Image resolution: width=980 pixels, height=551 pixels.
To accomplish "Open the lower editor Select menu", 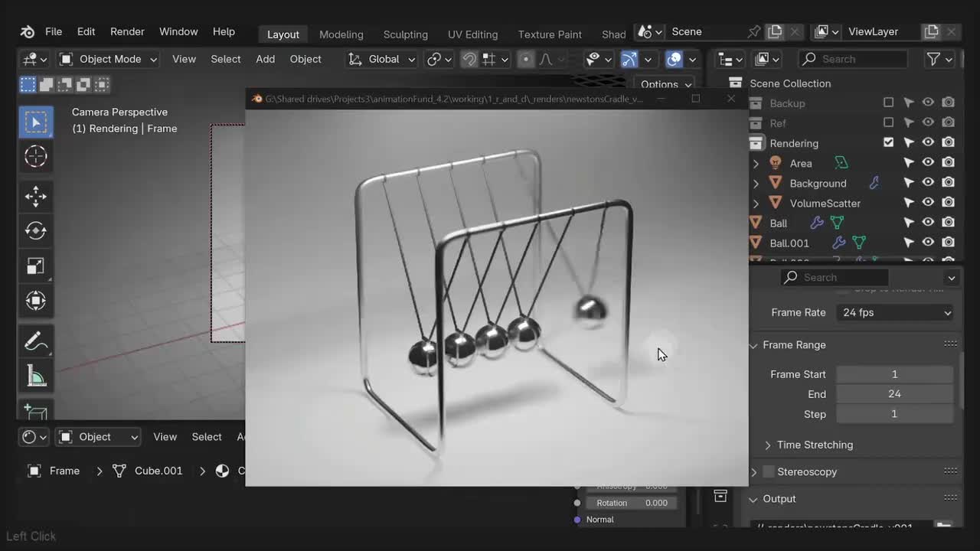I will pos(207,437).
